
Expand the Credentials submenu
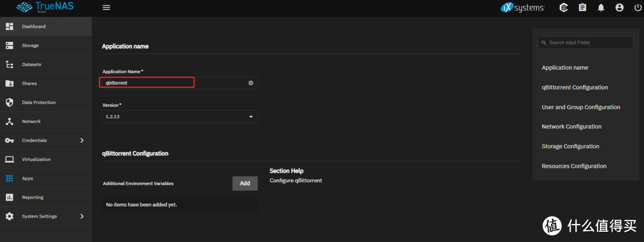(x=82, y=140)
